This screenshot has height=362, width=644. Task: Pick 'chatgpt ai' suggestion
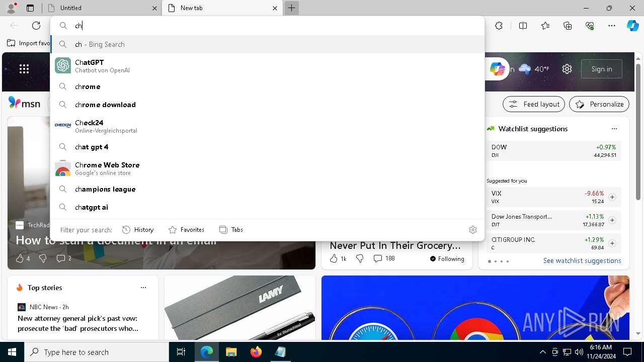click(267, 207)
